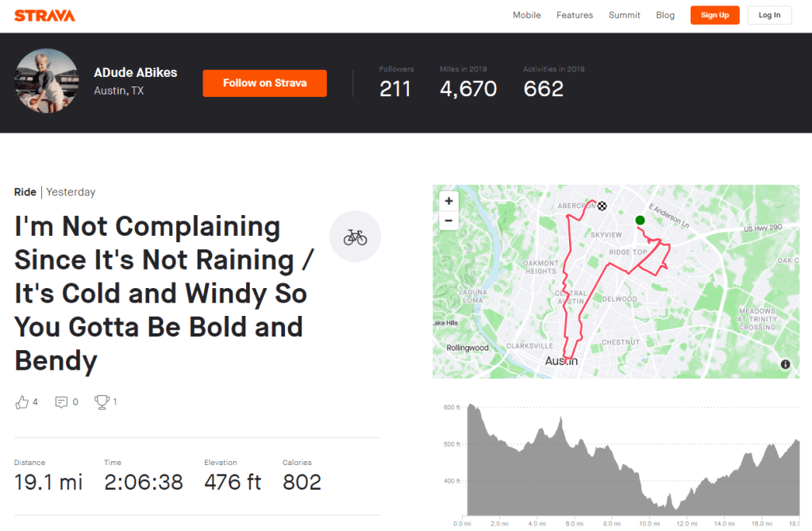The height and width of the screenshot is (531, 812).
Task: Open the Blog link
Action: point(665,15)
